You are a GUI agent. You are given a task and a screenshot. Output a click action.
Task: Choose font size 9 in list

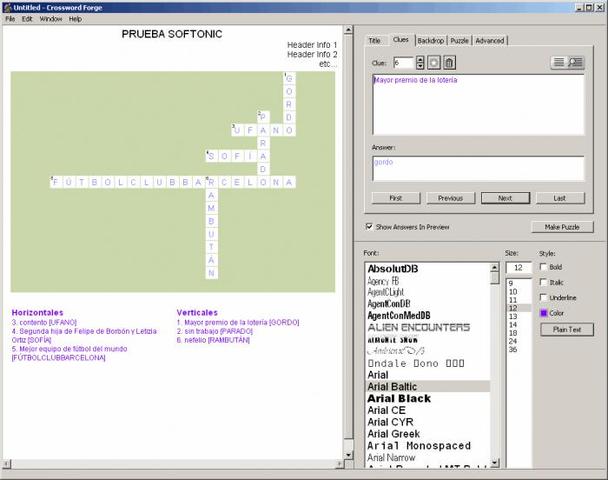click(x=511, y=283)
